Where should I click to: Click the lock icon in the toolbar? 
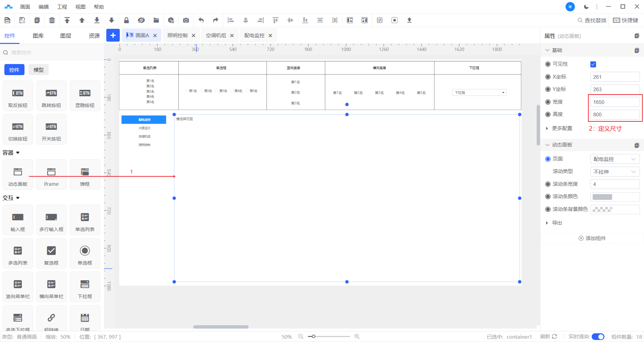[126, 20]
